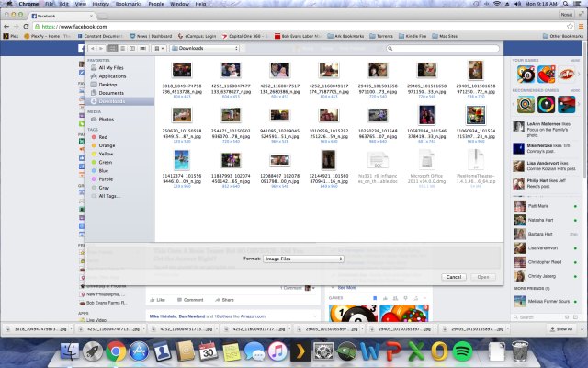Reload the Facebook page

click(x=26, y=27)
